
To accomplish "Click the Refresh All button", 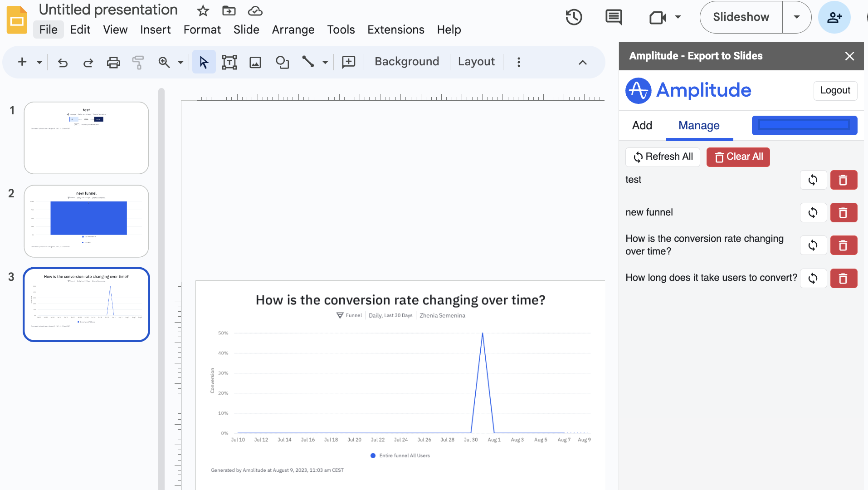I will click(663, 157).
